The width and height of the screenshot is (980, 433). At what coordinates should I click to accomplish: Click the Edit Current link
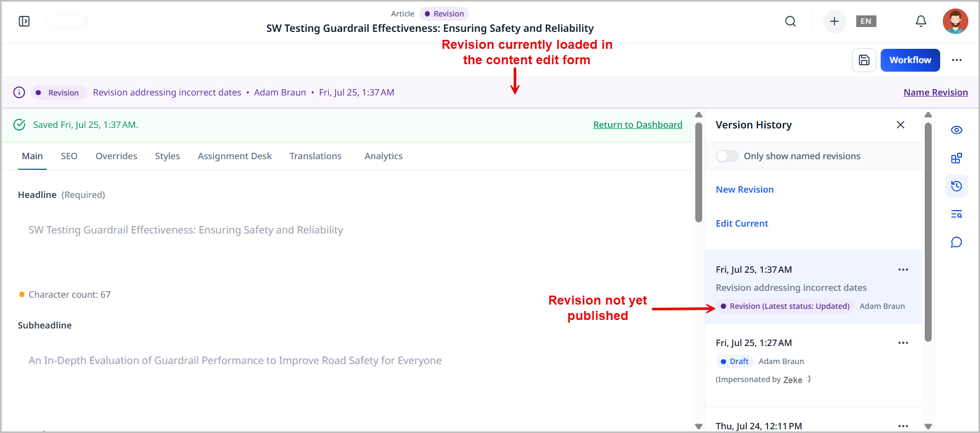742,223
